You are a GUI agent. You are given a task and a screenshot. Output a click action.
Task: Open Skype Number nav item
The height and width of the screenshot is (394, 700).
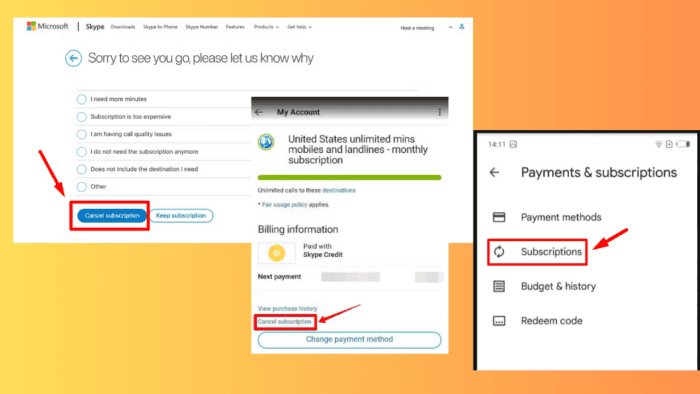pyautogui.click(x=201, y=27)
